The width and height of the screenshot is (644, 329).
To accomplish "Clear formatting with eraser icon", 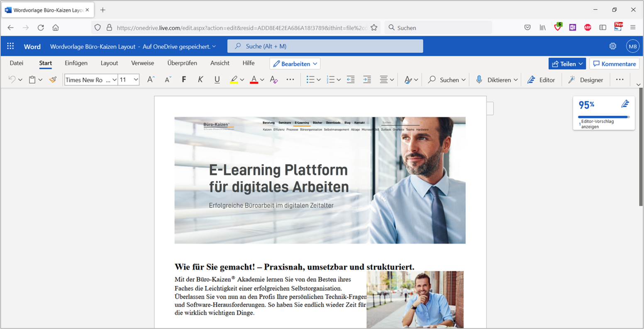I will point(273,80).
